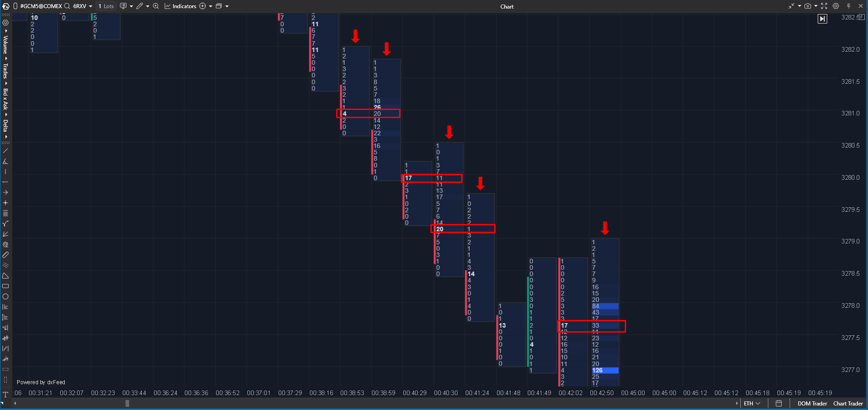The height and width of the screenshot is (410, 868).
Task: Select the trend line drawing tool
Action: pyautogui.click(x=5, y=151)
